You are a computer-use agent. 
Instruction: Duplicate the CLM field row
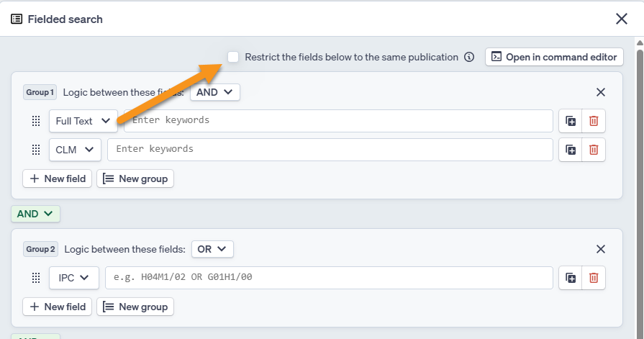(x=571, y=150)
